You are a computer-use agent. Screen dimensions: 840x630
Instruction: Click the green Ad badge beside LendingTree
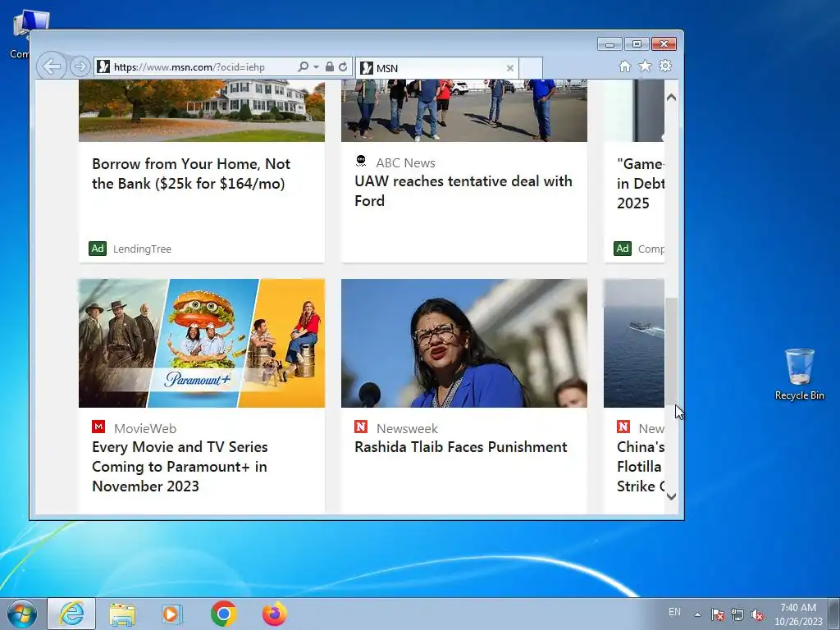tap(98, 249)
